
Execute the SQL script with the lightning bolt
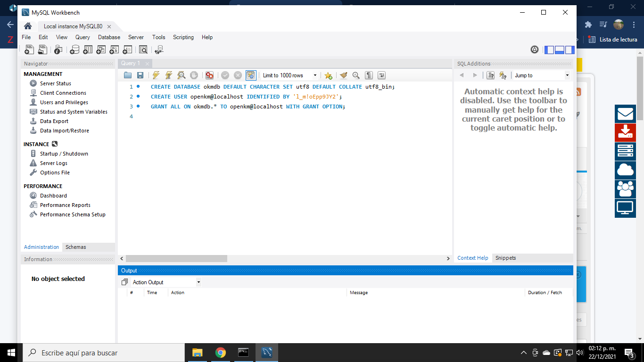click(x=156, y=75)
